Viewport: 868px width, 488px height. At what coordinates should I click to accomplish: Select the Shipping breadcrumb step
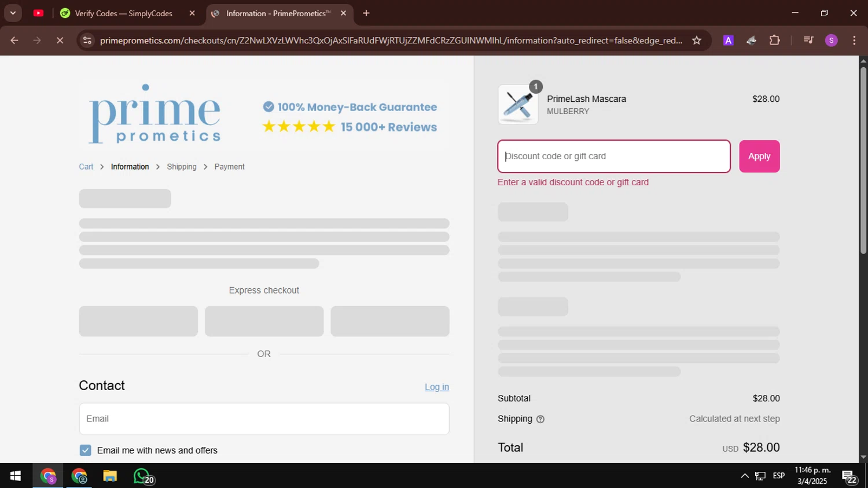(182, 167)
